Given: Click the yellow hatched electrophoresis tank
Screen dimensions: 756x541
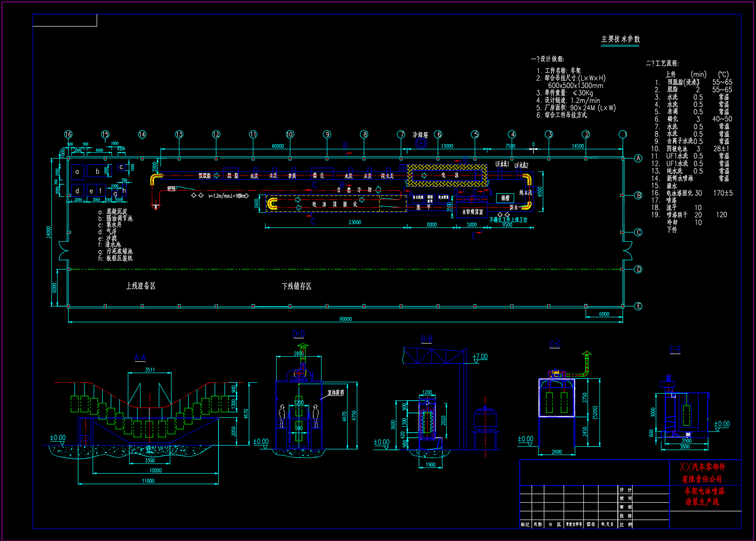Looking at the screenshot, I should pos(447,175).
